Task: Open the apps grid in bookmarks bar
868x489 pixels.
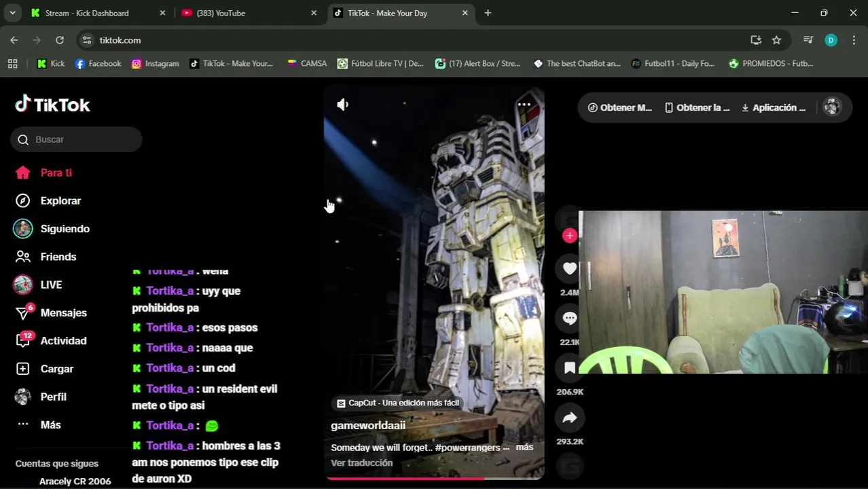Action: pyautogui.click(x=12, y=63)
